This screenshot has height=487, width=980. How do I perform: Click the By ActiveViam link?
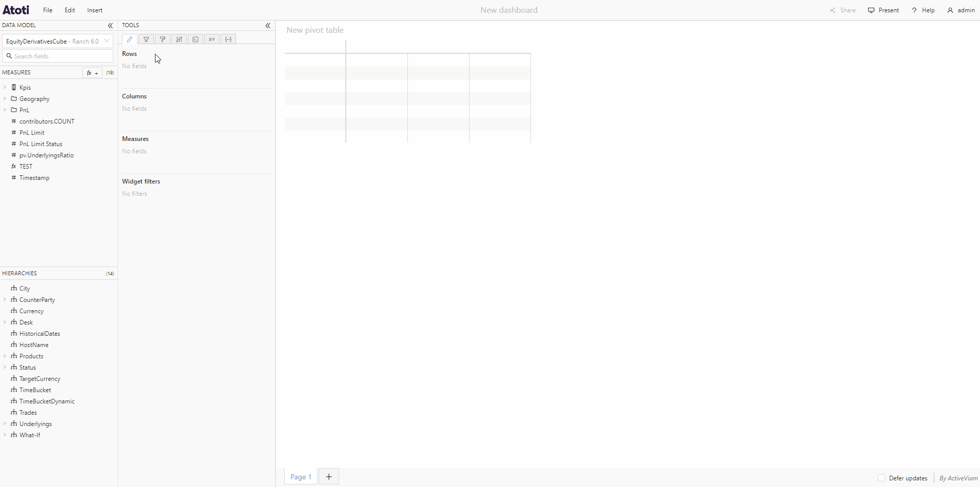pos(958,478)
